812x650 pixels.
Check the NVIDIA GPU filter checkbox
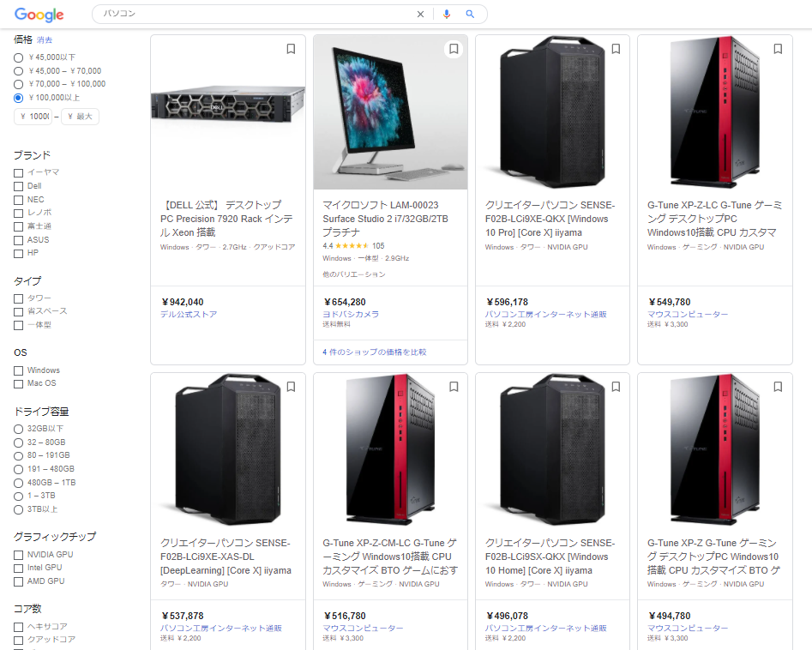[x=19, y=555]
